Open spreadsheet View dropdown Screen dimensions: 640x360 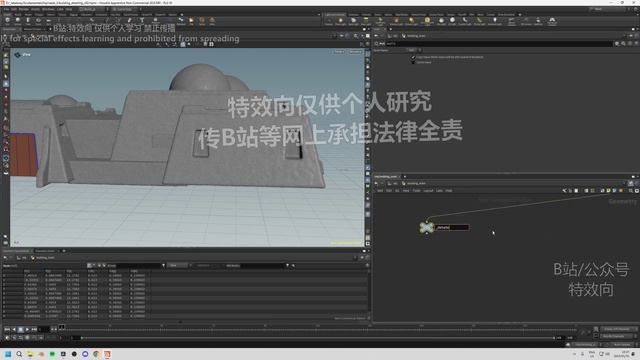pos(178,265)
